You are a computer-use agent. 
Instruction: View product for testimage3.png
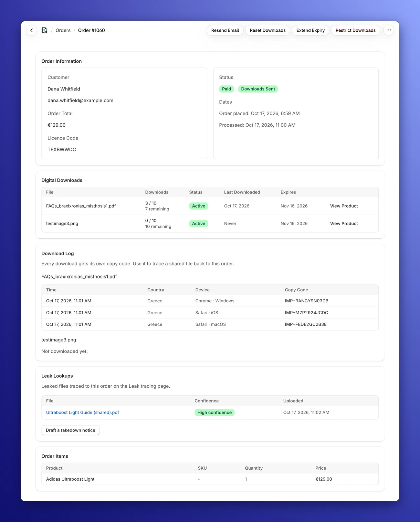(344, 224)
